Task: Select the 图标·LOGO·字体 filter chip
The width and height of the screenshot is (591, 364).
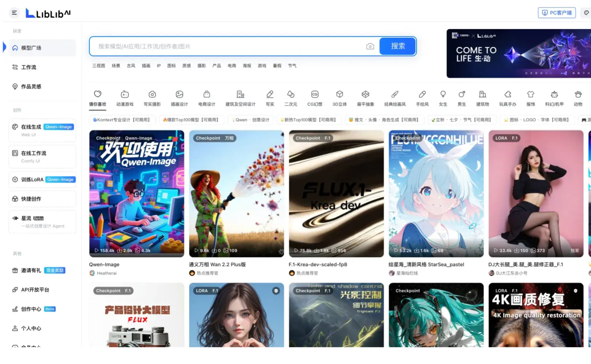Action: pyautogui.click(x=537, y=120)
